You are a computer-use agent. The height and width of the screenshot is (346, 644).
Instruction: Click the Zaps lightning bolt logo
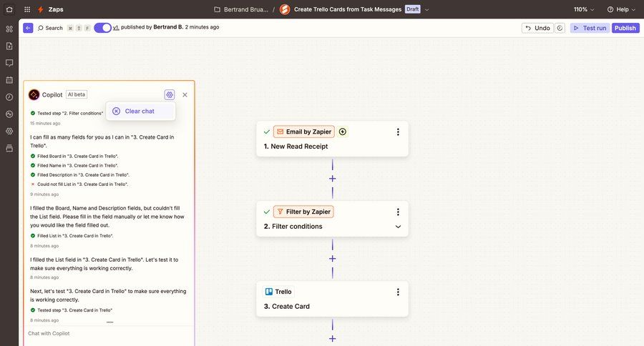pos(41,9)
